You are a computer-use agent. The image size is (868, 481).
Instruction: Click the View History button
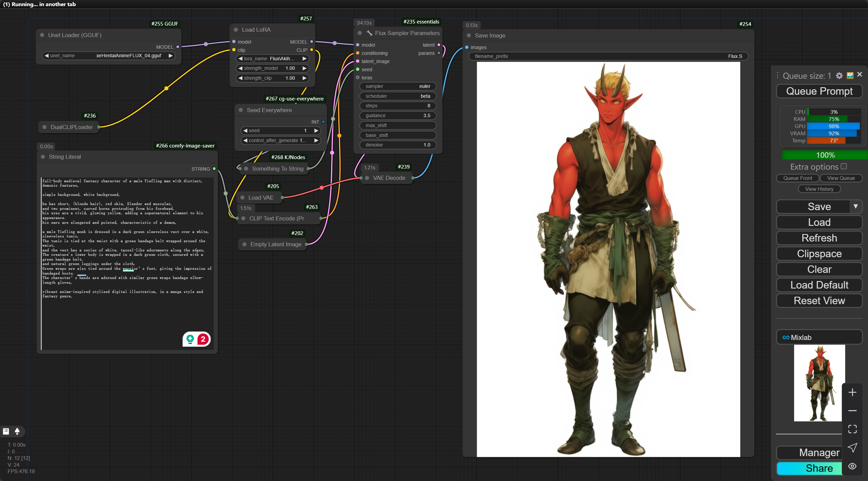[819, 189]
